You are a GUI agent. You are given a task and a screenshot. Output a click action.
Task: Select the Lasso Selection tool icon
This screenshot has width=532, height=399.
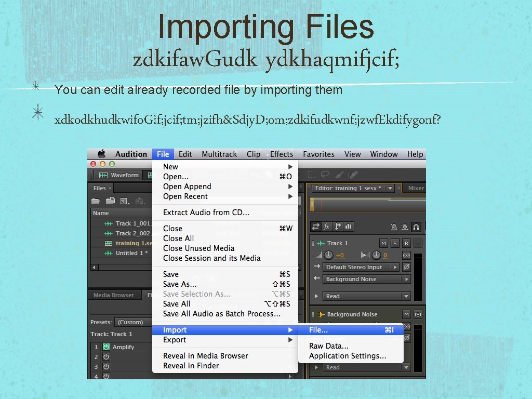tap(325, 175)
